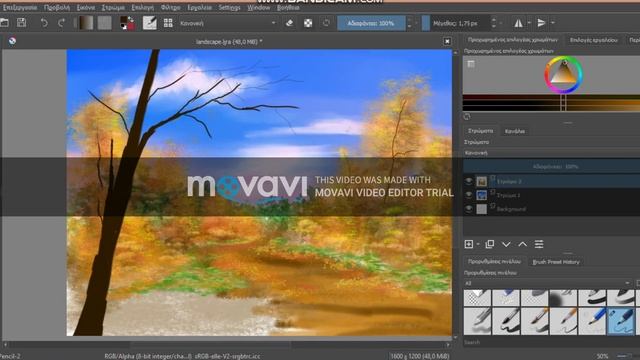The width and height of the screenshot is (640, 360).
Task: Undo the last brush stroke
Action: [x=44, y=23]
